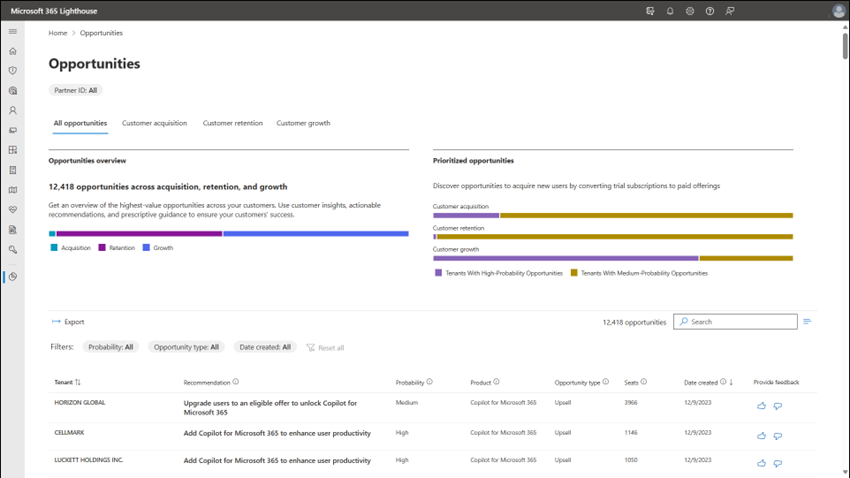Click the 1146 seats value

click(630, 432)
